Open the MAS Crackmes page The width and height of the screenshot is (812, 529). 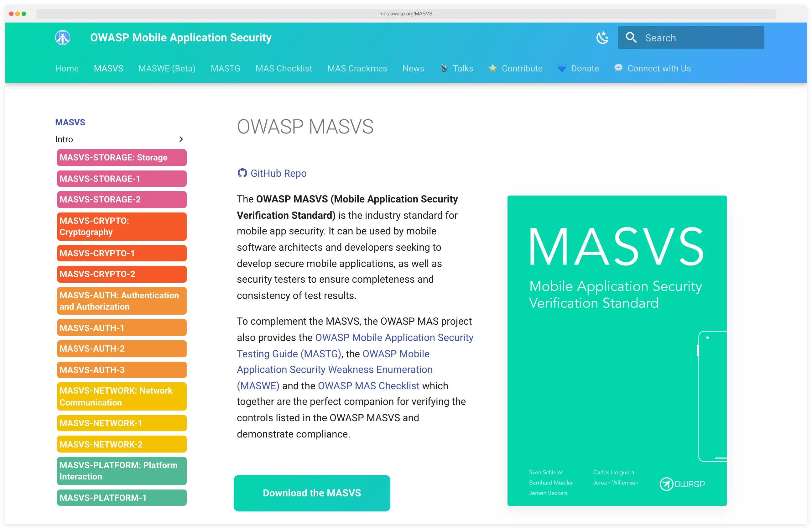click(x=357, y=68)
